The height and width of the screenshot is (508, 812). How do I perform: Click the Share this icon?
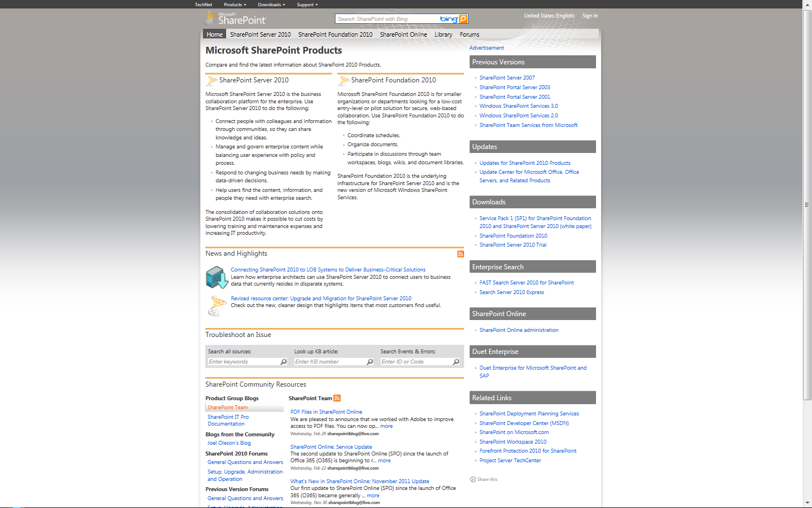(x=473, y=480)
